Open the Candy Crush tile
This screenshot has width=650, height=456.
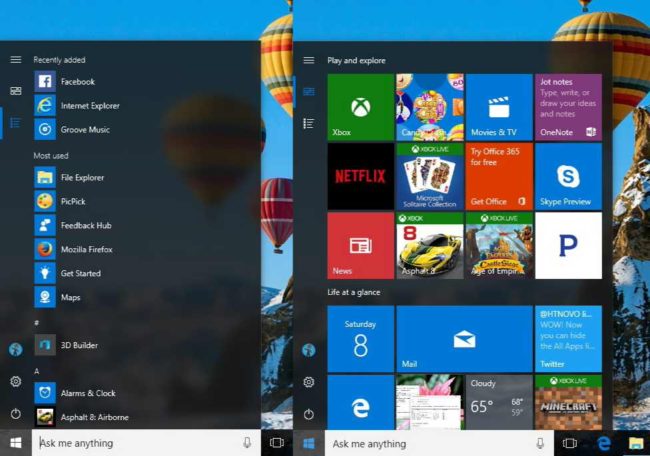[430, 107]
